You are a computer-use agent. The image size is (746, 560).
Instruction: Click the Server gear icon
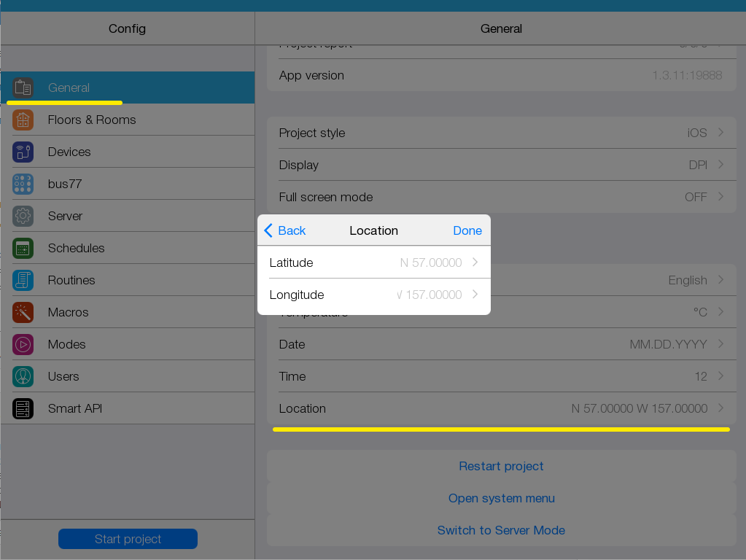(23, 216)
